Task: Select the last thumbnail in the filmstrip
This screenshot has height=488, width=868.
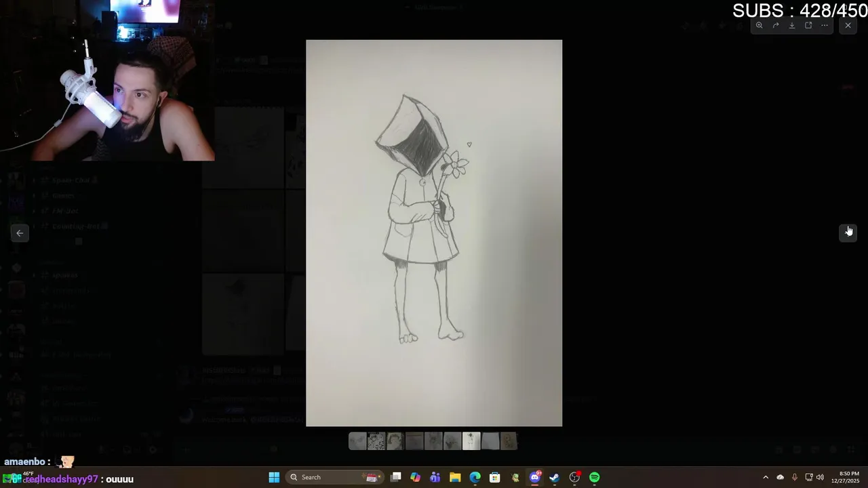Action: coord(509,442)
